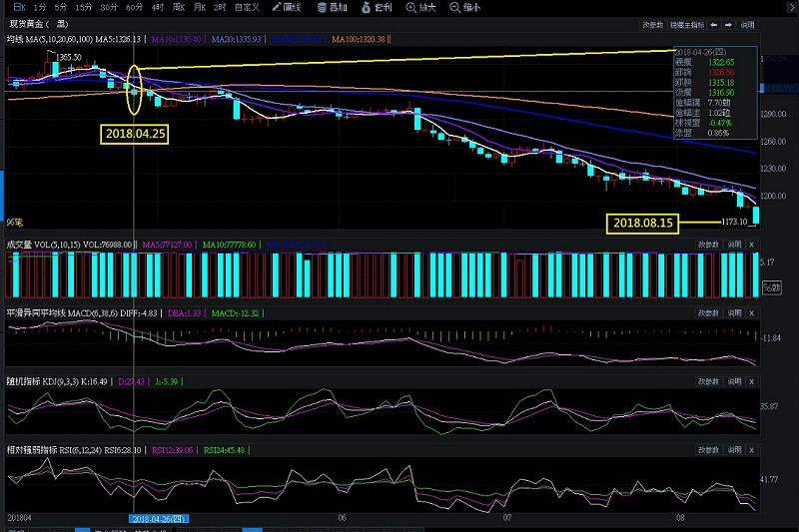The image size is (799, 532).
Task: Change parameters (改参数) for KDJ indicator
Action: [707, 381]
